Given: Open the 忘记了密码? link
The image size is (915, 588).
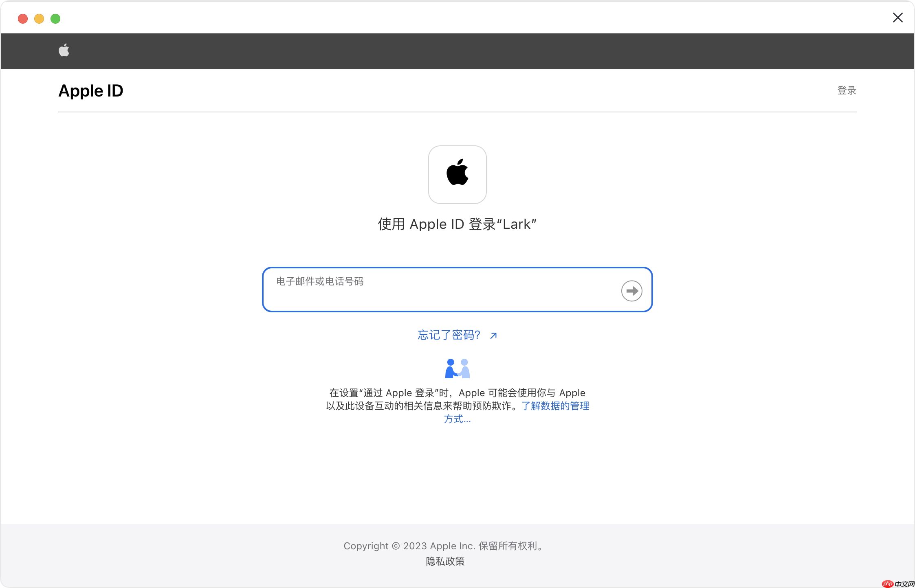Looking at the screenshot, I should [x=457, y=335].
